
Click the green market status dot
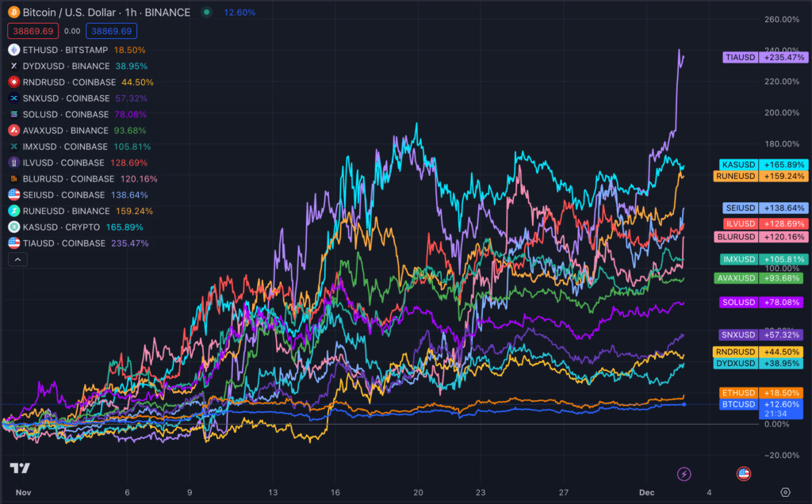207,13
